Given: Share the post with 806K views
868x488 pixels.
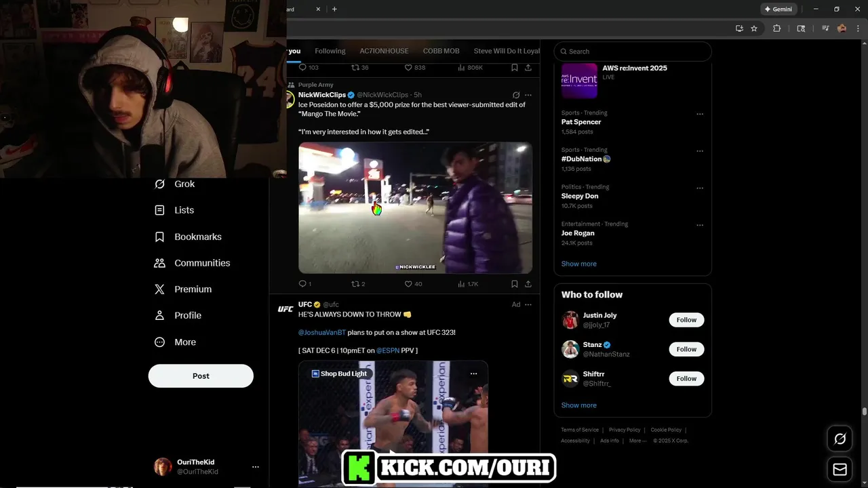Looking at the screenshot, I should coord(528,68).
